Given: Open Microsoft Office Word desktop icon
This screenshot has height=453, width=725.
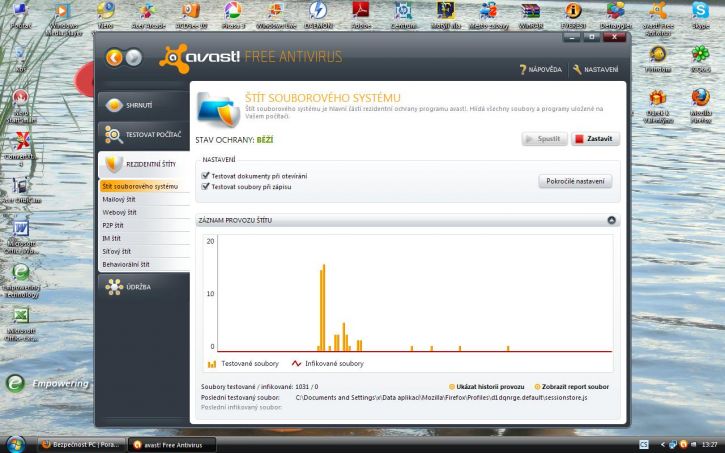Looking at the screenshot, I should (x=20, y=237).
